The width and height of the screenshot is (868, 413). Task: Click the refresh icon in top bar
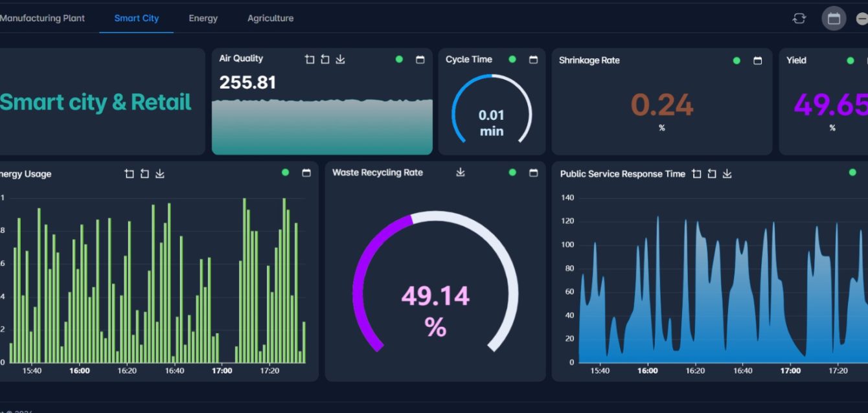(799, 18)
